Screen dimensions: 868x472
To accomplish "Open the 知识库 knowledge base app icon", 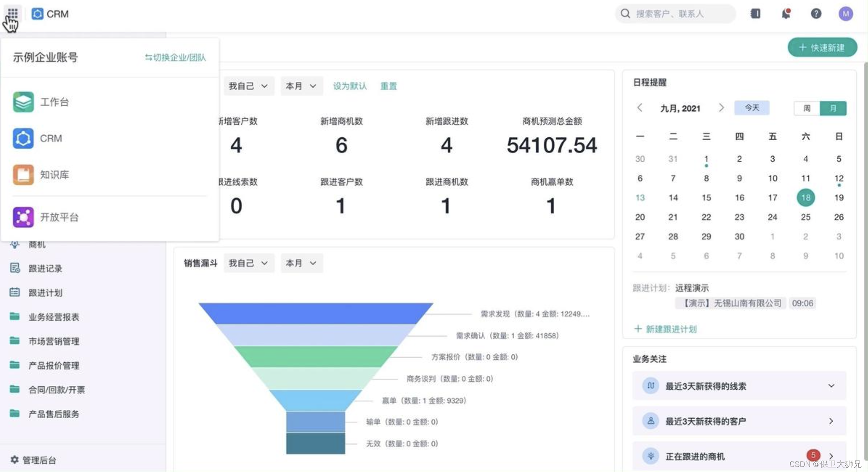I will [23, 175].
